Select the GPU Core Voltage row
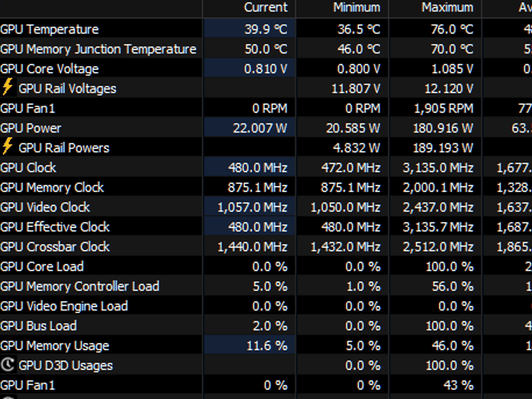The width and height of the screenshot is (532, 399). click(x=266, y=69)
